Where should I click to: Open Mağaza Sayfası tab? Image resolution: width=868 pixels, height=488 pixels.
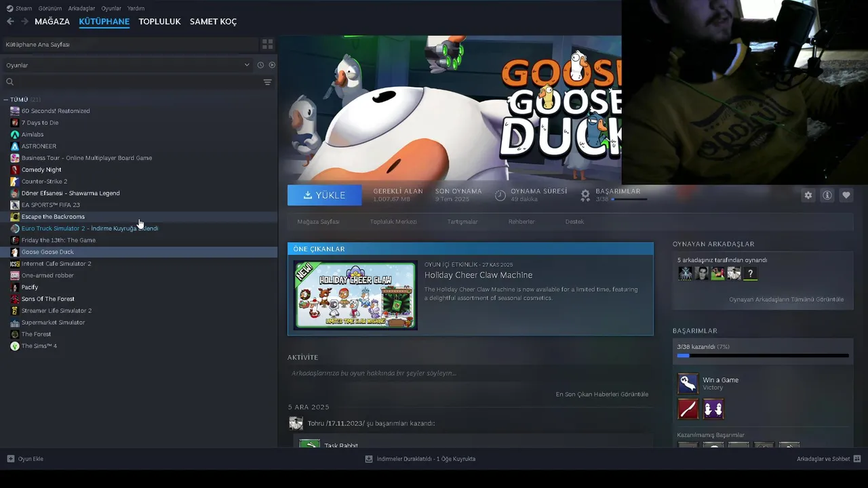click(x=318, y=222)
